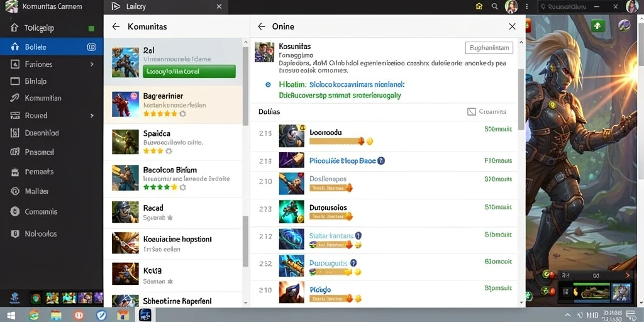Open the search magnifier icon
Image resolution: width=644 pixels, height=322 pixels.
pos(495,6)
